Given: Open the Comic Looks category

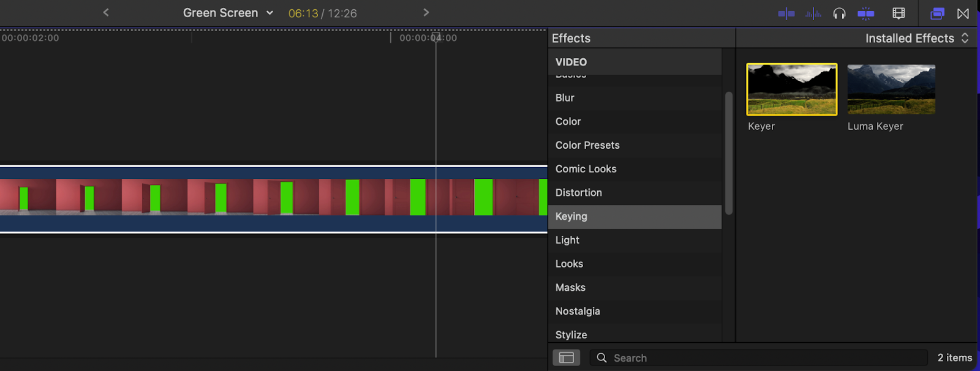Looking at the screenshot, I should point(635,169).
